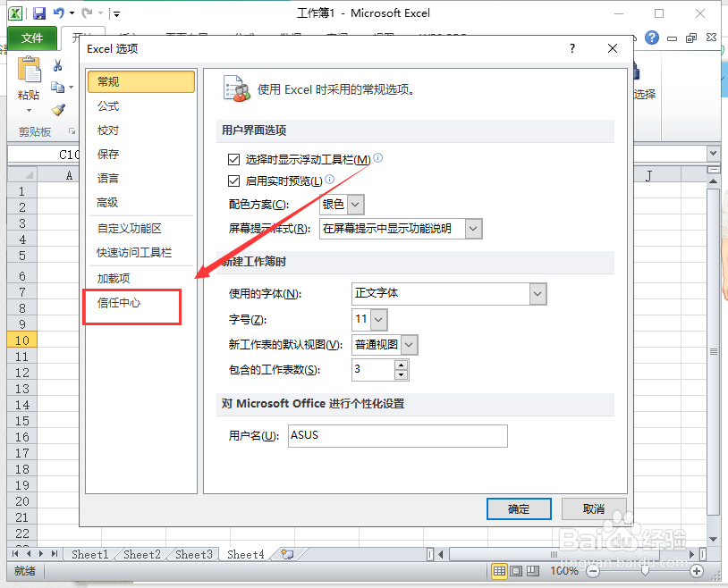Select row header 10
The image size is (728, 588).
[21, 340]
